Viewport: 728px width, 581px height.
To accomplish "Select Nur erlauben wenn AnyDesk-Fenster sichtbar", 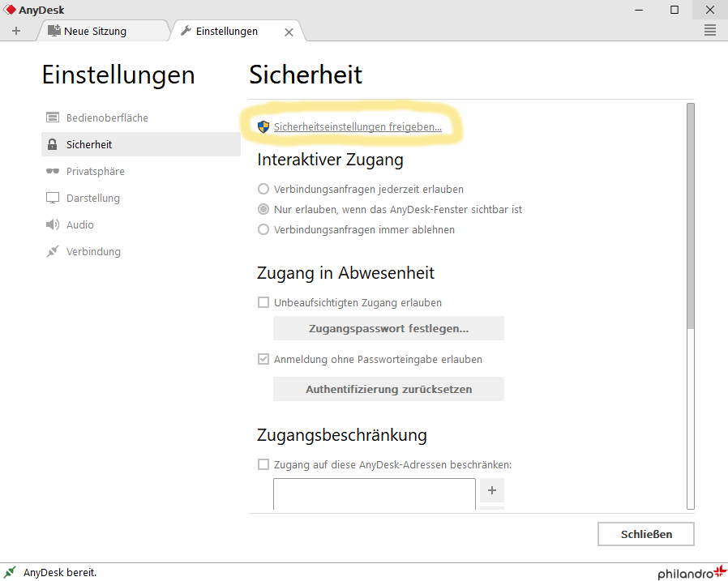I will tap(390, 210).
